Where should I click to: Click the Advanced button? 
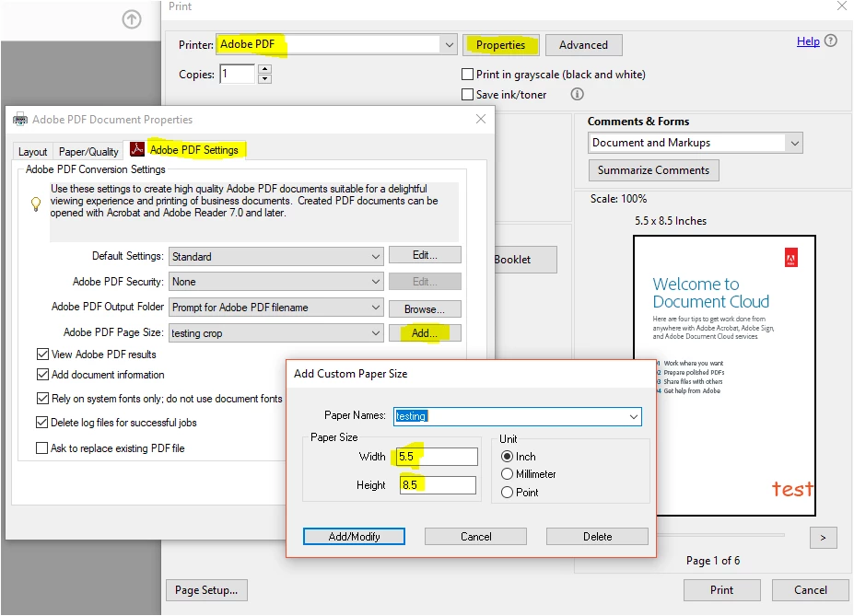pos(583,44)
